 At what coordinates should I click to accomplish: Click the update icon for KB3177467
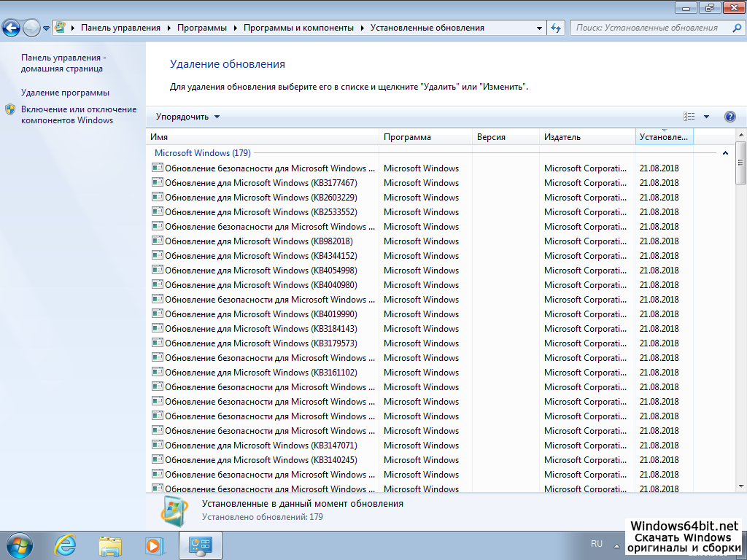(x=157, y=182)
